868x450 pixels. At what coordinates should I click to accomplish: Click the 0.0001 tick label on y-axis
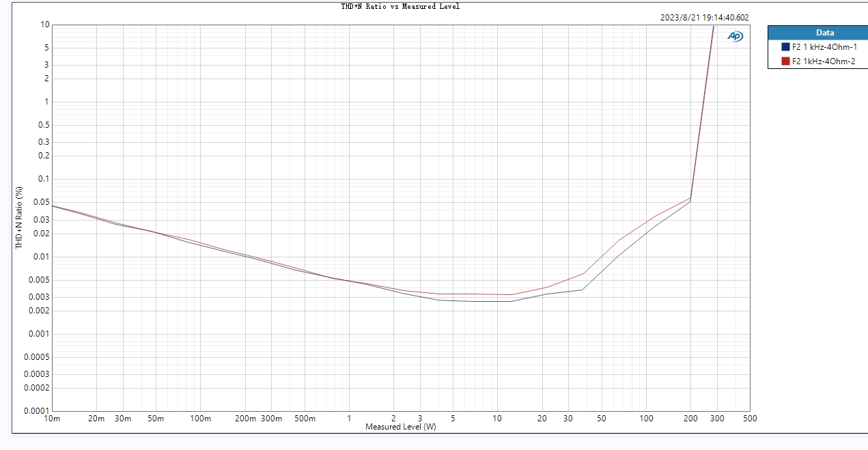pos(37,410)
